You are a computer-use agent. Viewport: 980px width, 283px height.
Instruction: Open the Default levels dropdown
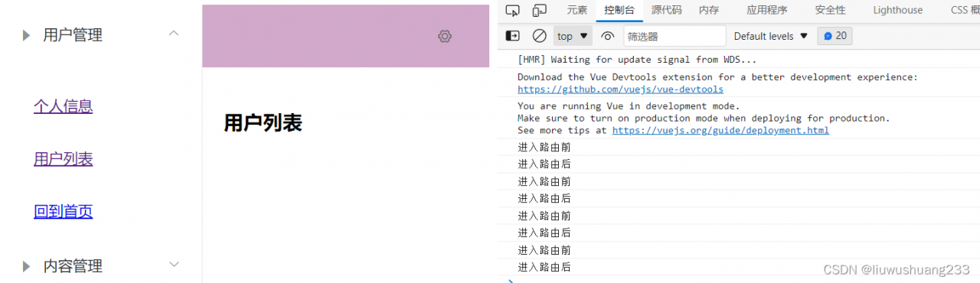[771, 36]
